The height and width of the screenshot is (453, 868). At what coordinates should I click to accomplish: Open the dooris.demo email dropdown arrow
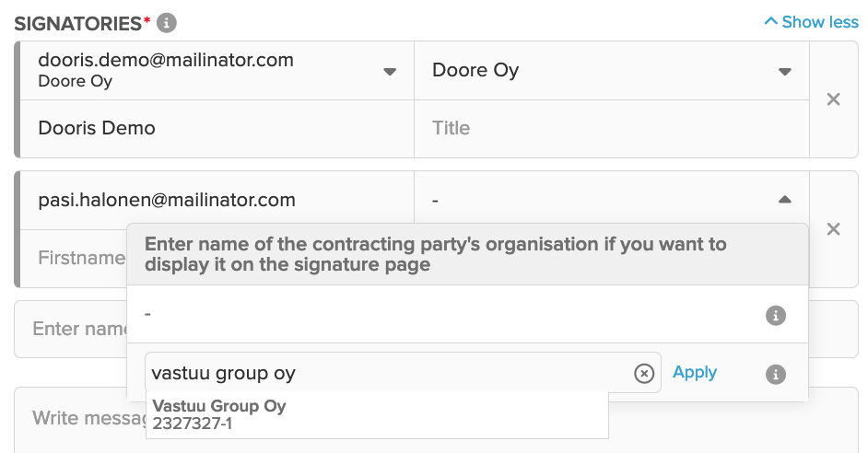tap(390, 71)
